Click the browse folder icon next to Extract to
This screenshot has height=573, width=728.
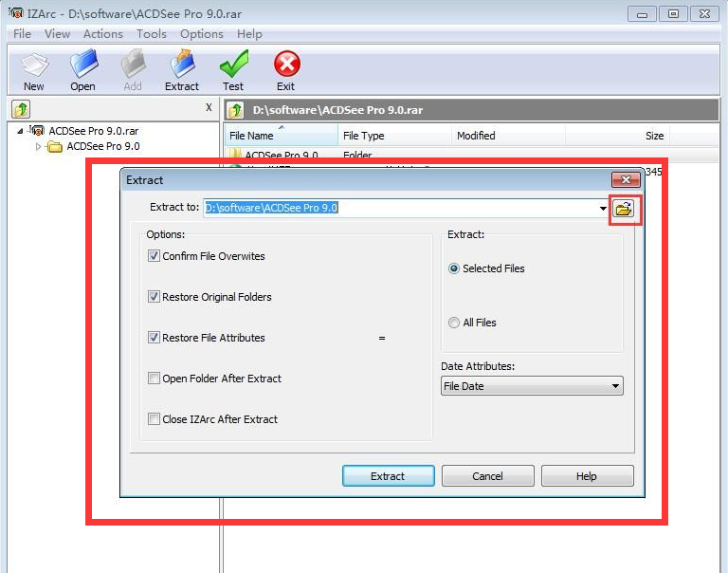click(x=624, y=209)
